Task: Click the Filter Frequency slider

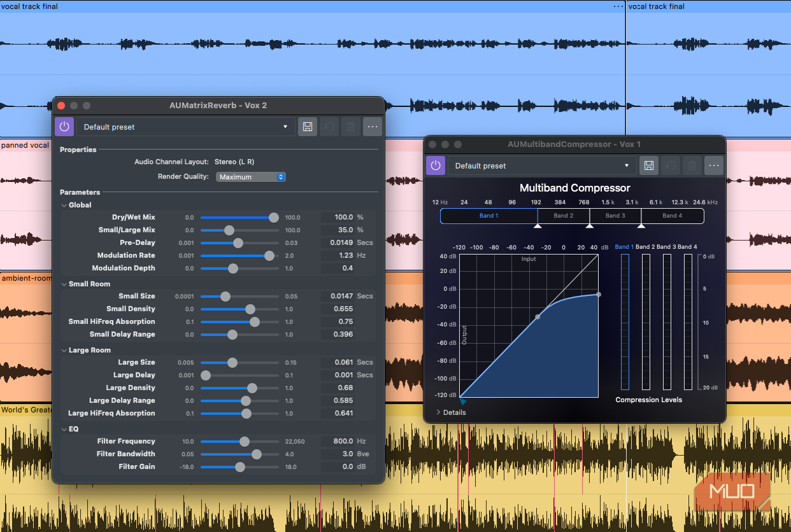Action: (239, 441)
